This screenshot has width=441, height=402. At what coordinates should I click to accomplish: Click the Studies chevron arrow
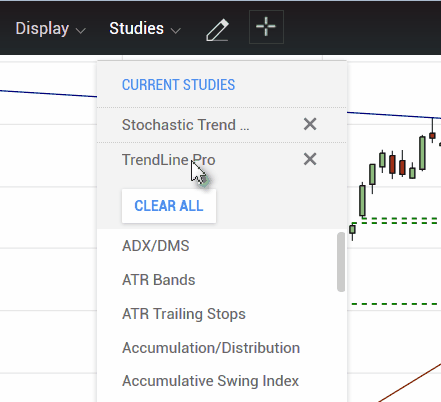click(x=176, y=31)
